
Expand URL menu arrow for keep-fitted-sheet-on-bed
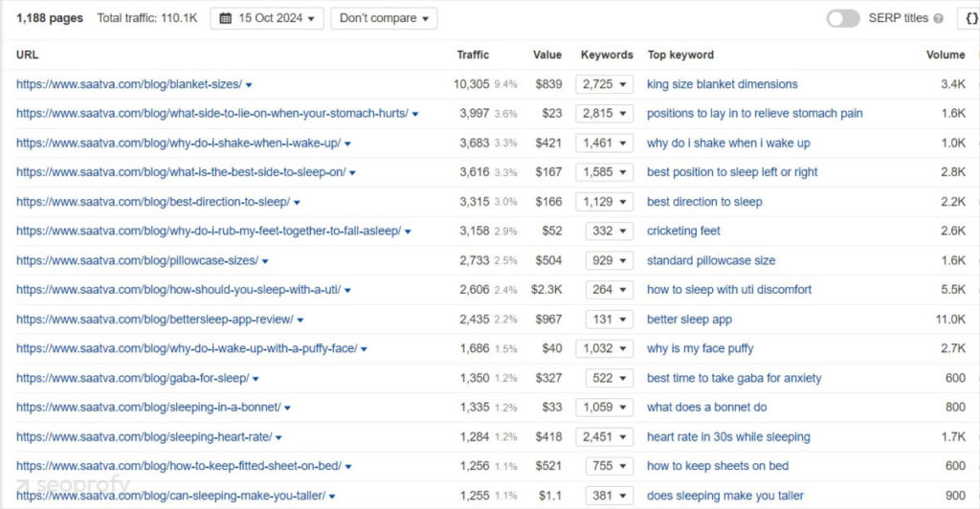point(348,467)
